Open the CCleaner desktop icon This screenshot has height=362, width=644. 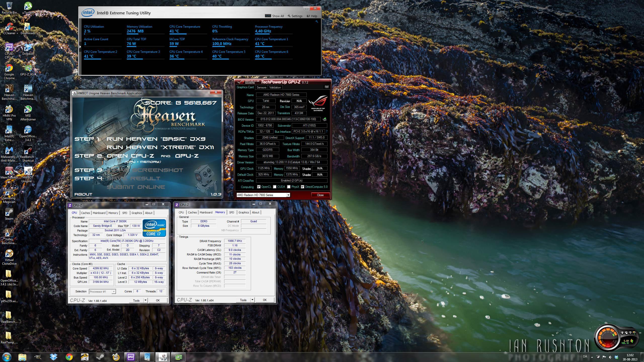[9, 28]
